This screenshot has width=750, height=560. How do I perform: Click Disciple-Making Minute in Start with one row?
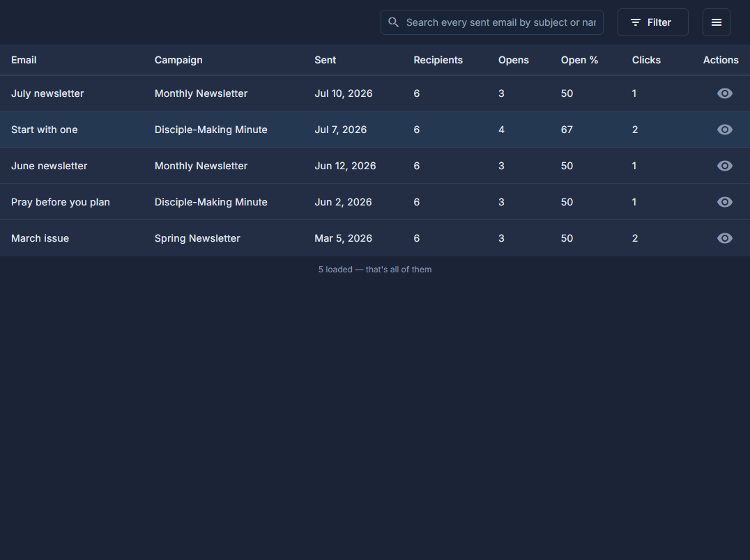(x=211, y=130)
